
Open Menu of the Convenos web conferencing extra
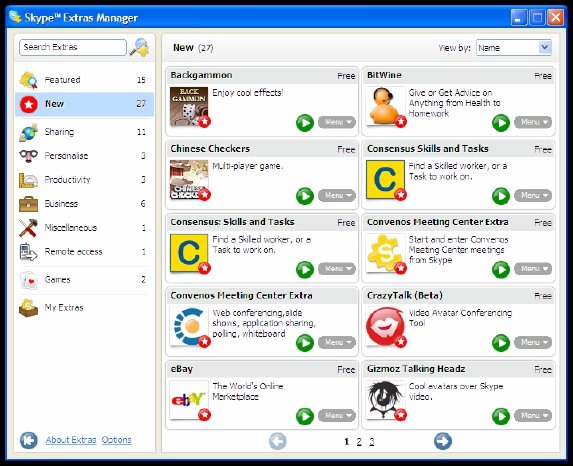click(x=337, y=342)
